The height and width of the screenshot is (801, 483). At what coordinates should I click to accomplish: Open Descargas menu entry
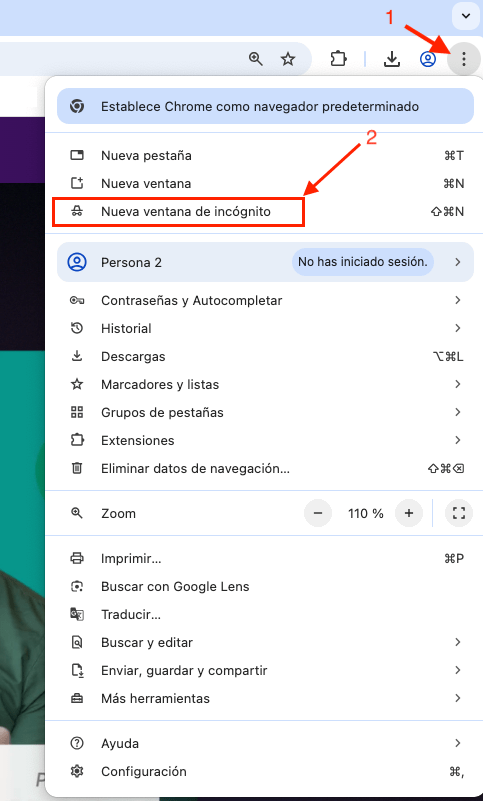tap(265, 357)
